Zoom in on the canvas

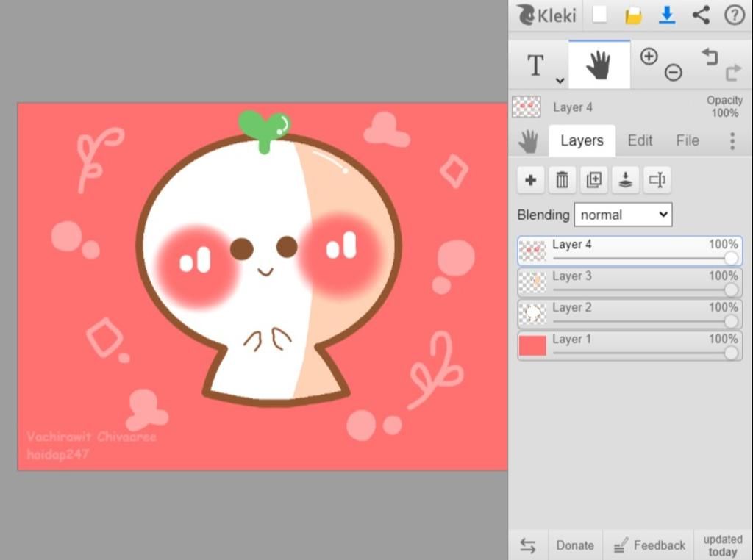tap(649, 56)
